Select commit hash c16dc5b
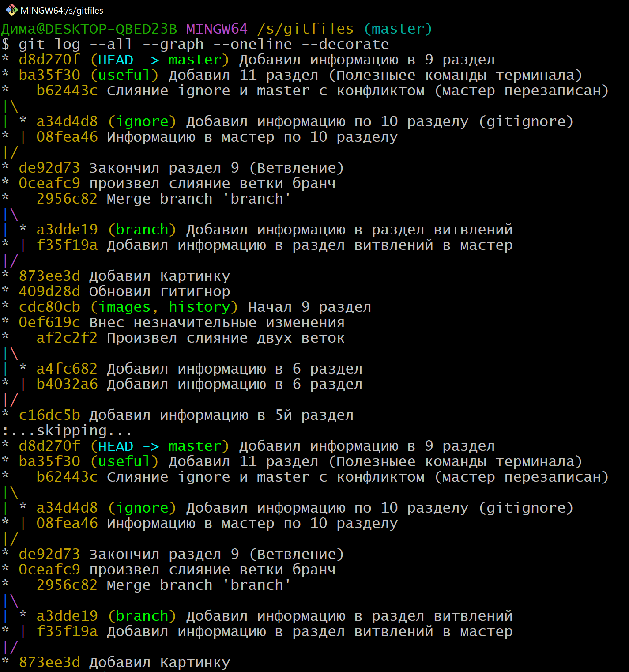Screen dimensions: 629x672 coord(49,415)
